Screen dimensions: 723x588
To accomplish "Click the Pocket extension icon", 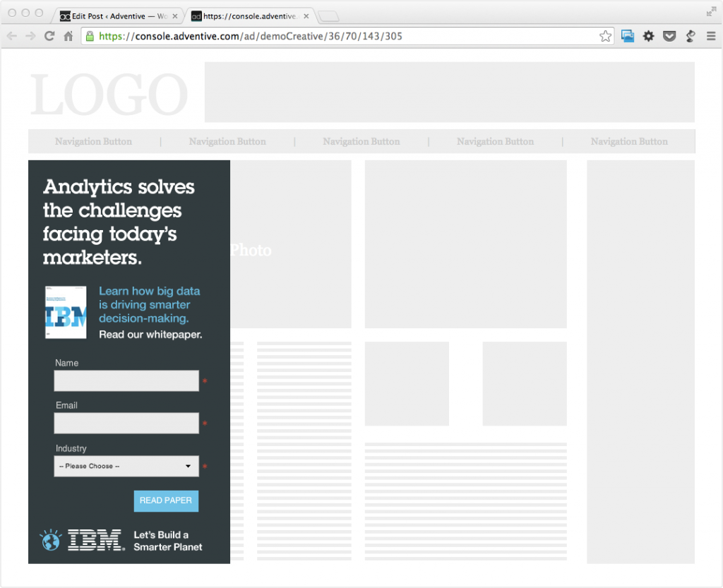I will click(669, 36).
